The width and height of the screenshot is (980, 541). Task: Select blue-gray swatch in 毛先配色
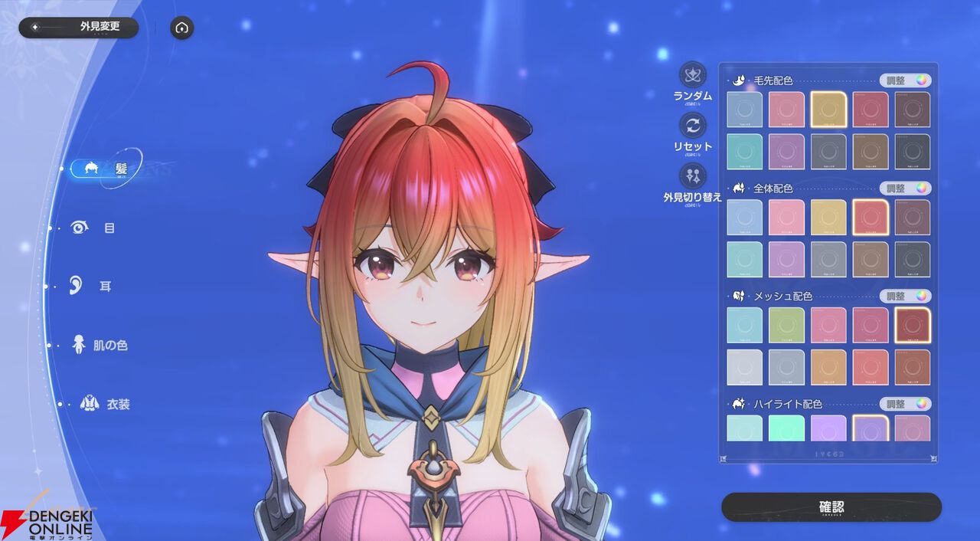[x=745, y=110]
